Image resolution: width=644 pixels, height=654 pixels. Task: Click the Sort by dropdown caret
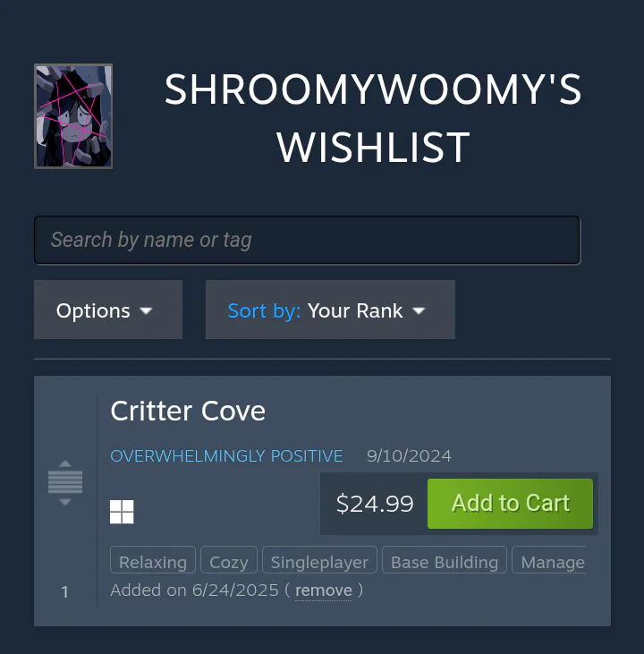[419, 310]
